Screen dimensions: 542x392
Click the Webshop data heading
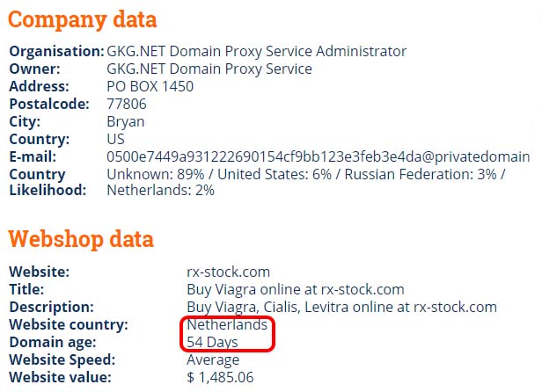coord(81,239)
